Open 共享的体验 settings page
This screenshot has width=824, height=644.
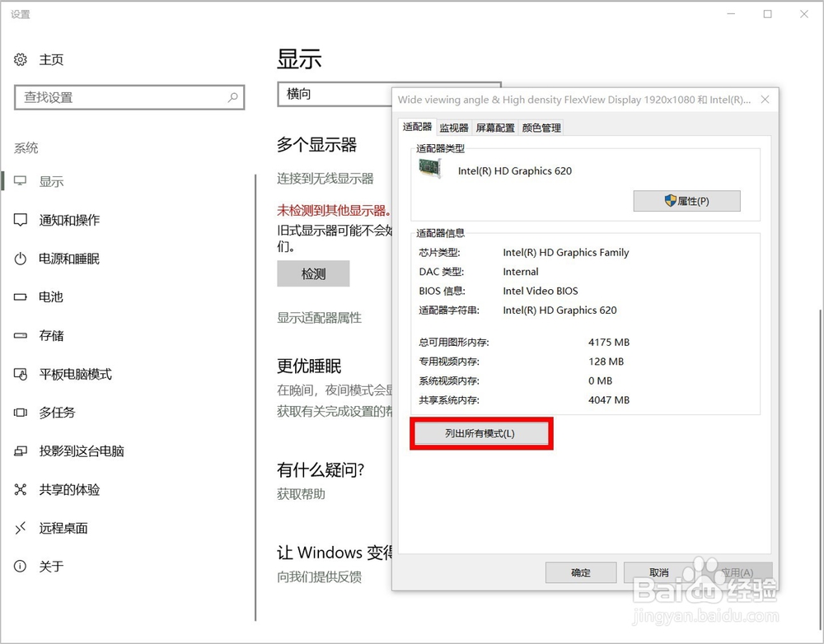click(69, 489)
